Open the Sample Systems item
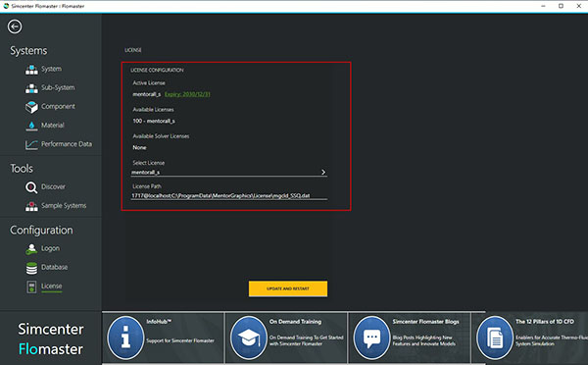 (x=64, y=205)
